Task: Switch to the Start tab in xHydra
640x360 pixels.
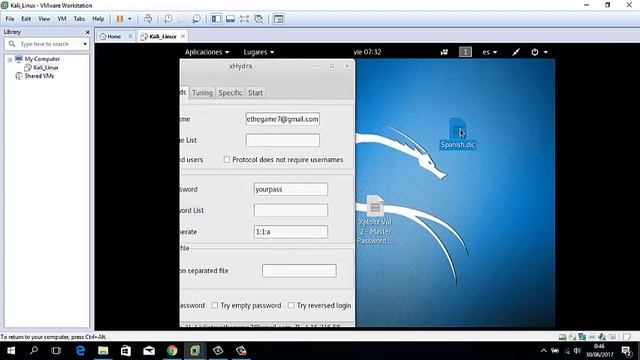Action: (256, 93)
